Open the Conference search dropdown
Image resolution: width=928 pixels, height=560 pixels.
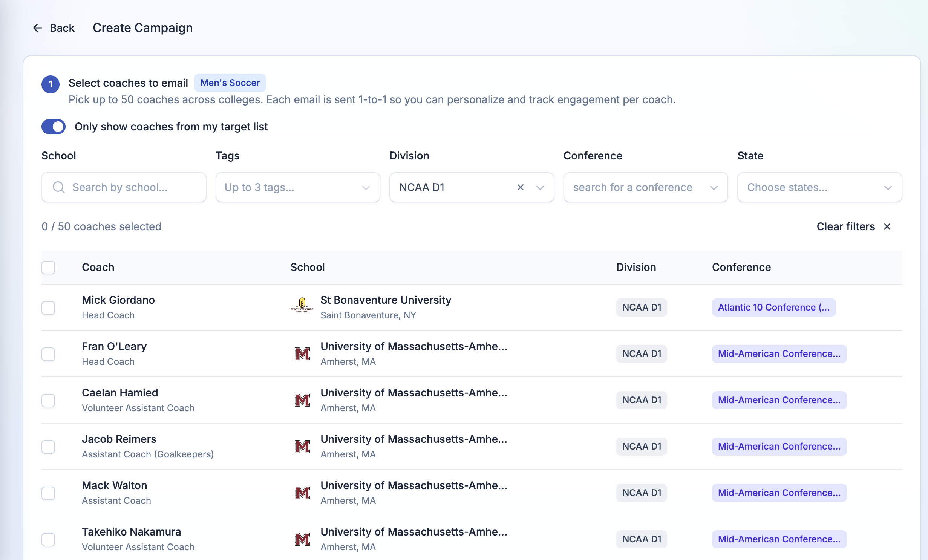pos(646,187)
